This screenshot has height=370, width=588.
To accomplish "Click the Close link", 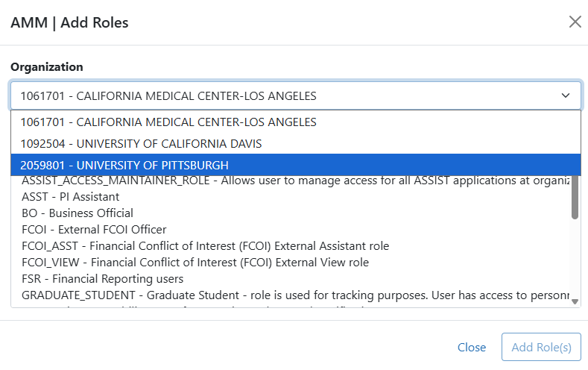I will [472, 347].
